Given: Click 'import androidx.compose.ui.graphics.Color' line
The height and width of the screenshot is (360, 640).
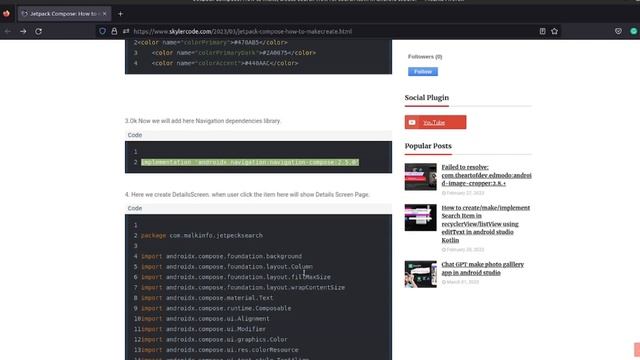Looking at the screenshot, I should pos(214,340).
